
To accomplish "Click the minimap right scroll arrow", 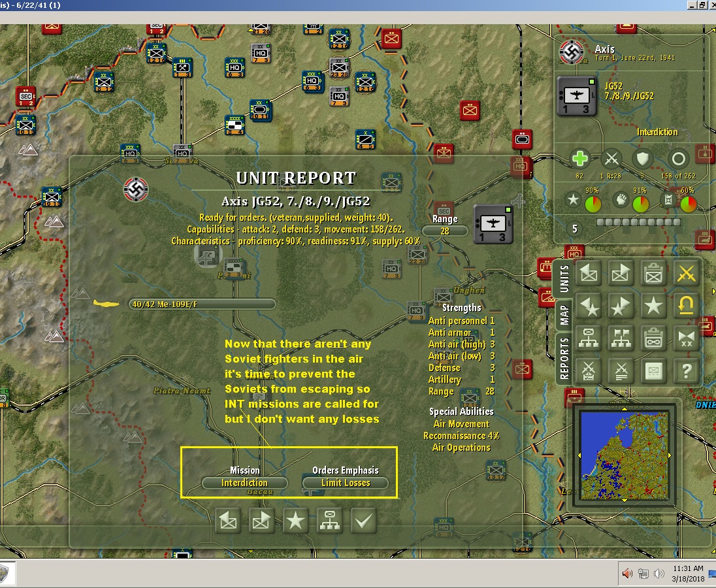I will tap(670, 455).
